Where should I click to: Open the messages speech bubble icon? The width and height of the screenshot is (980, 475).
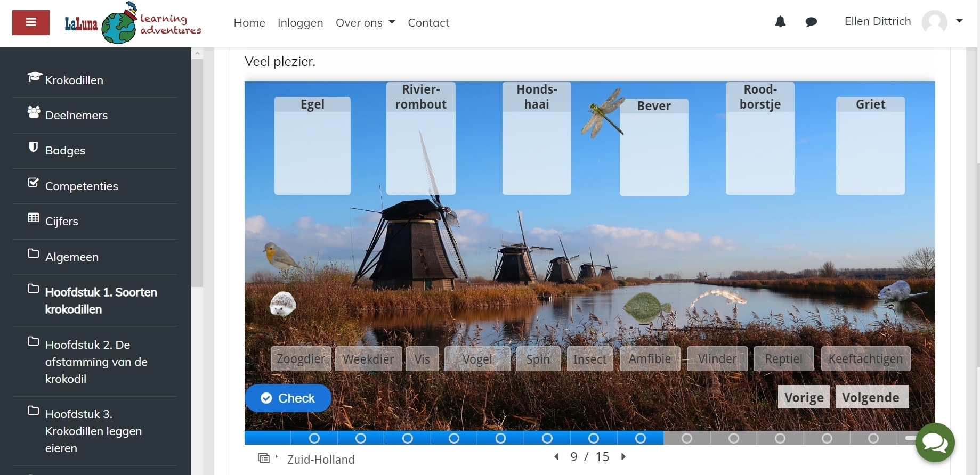pos(811,22)
